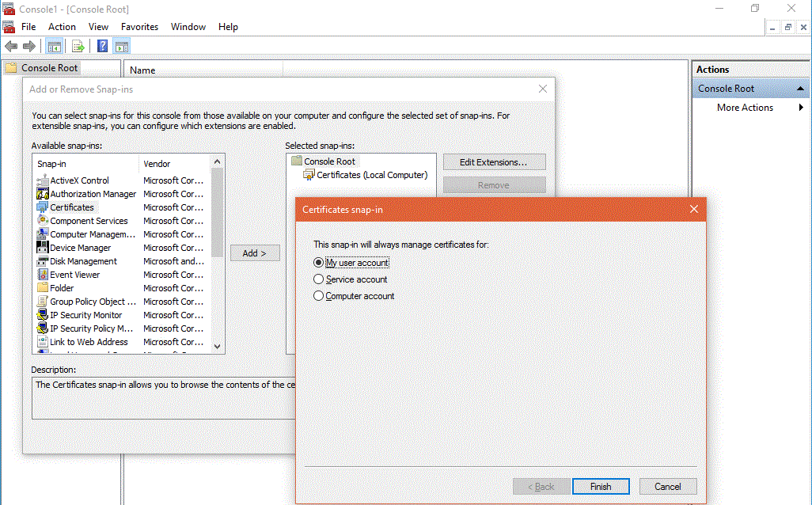This screenshot has height=505, width=812.
Task: Click the Finish button
Action: tap(600, 487)
